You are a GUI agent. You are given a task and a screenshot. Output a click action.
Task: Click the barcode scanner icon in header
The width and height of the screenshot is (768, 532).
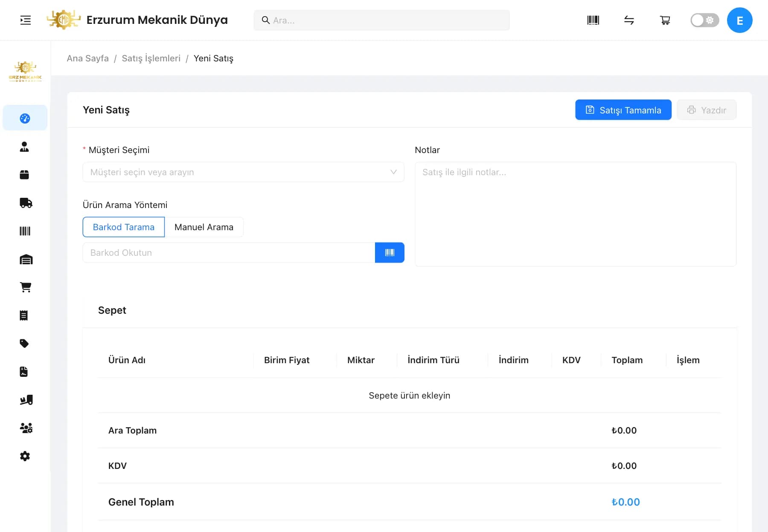pyautogui.click(x=593, y=20)
